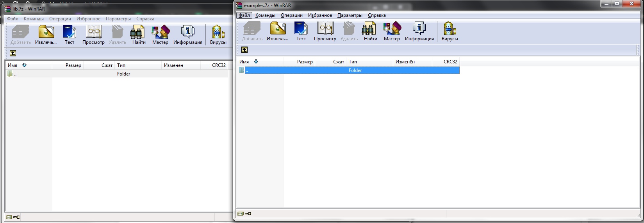Image resolution: width=644 pixels, height=223 pixels.
Task: Go up one level in examples.7z window
Action: pos(244,50)
